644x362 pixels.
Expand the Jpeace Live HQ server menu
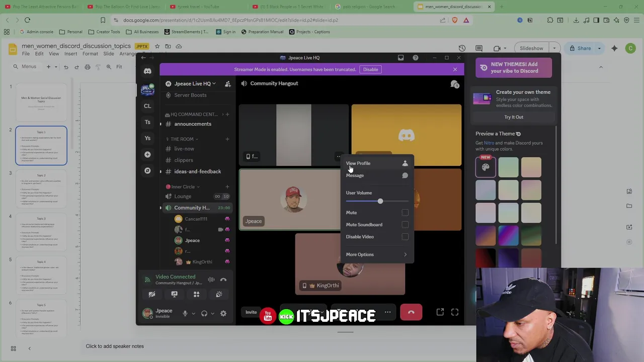tap(195, 83)
